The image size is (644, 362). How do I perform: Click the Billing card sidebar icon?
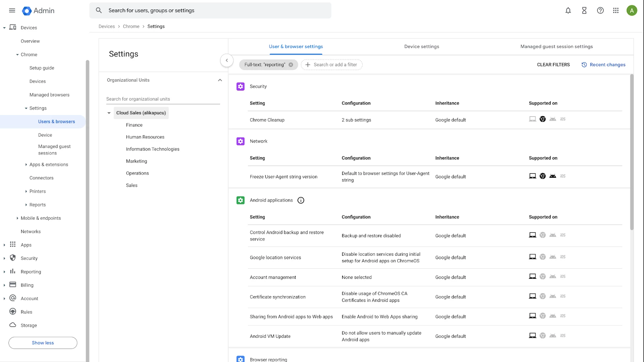[x=13, y=285]
